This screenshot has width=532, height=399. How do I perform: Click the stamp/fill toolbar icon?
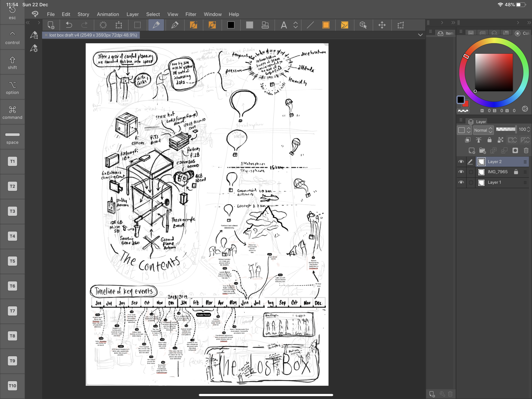[x=265, y=25]
